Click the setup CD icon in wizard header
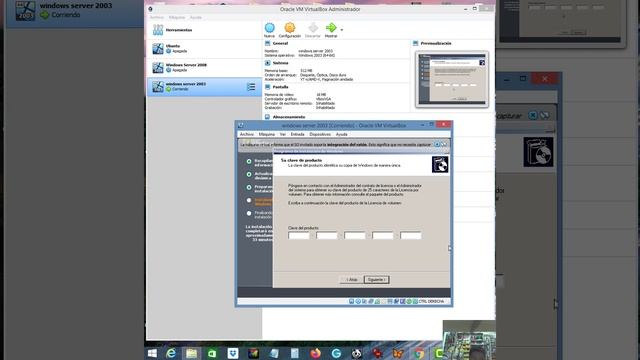640x360 pixels. pyautogui.click(x=440, y=164)
